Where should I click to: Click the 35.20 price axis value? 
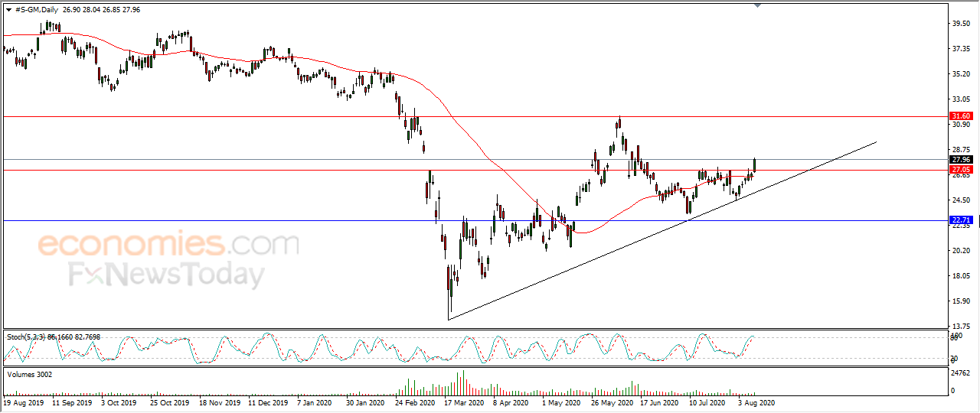point(961,73)
